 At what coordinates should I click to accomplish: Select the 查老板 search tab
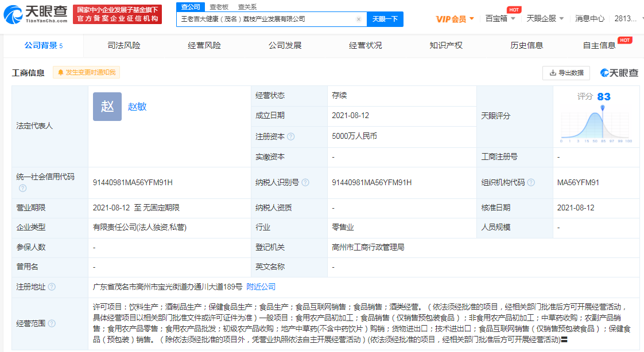219,7
